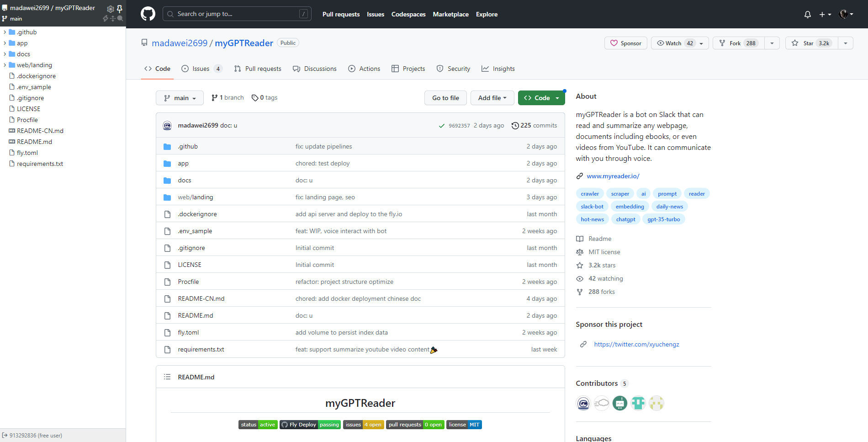Open the main branch selector dropdown
Image resolution: width=868 pixels, height=442 pixels.
(180, 98)
